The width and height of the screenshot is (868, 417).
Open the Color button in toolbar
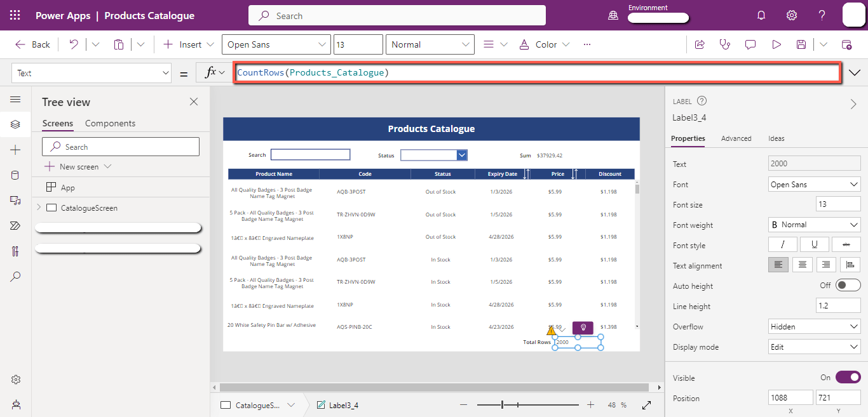click(545, 44)
